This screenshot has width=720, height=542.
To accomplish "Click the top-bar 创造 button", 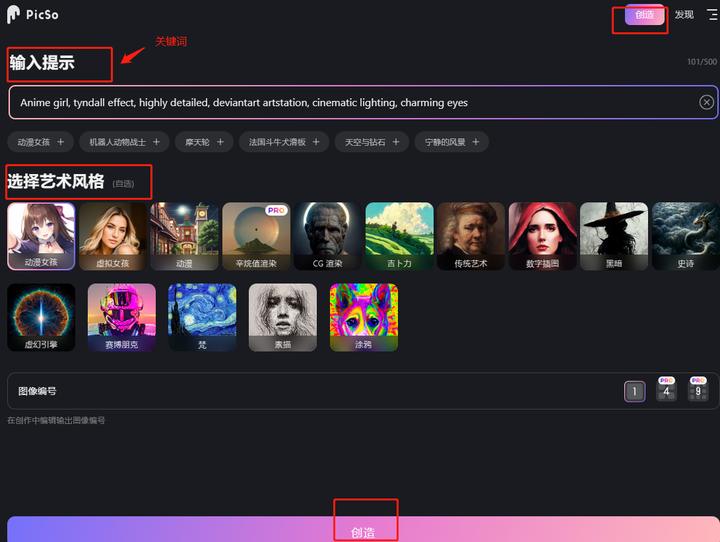I will [644, 15].
